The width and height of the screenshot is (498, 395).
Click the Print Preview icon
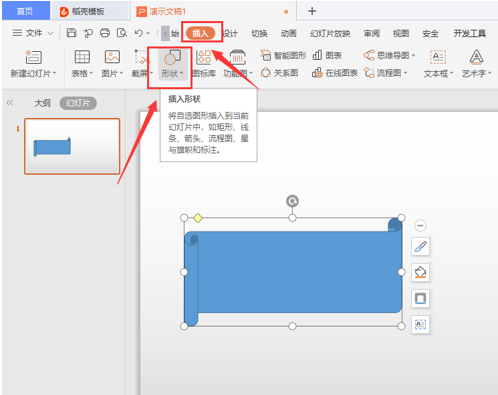tap(122, 33)
